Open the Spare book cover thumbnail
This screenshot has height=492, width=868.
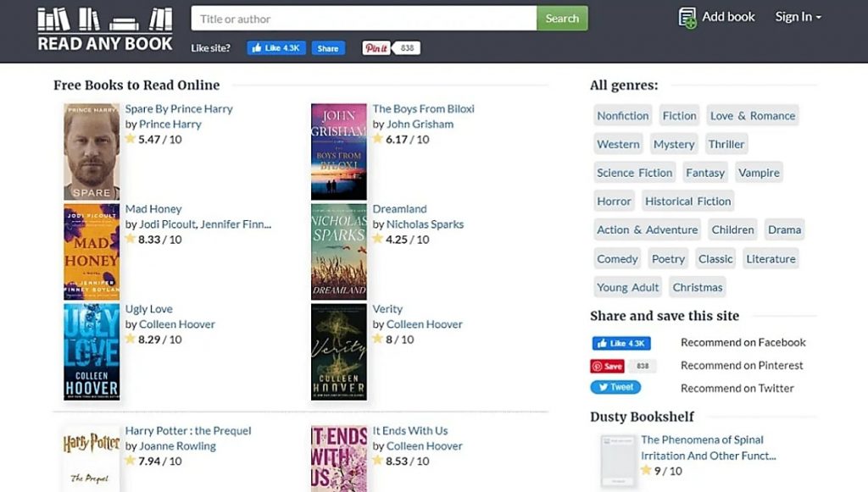click(x=90, y=150)
